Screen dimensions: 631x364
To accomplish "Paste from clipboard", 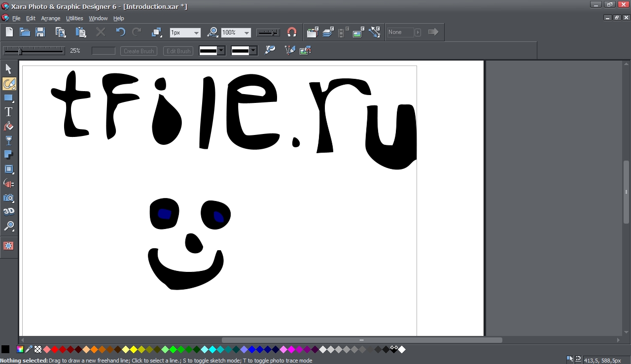I will click(x=81, y=32).
